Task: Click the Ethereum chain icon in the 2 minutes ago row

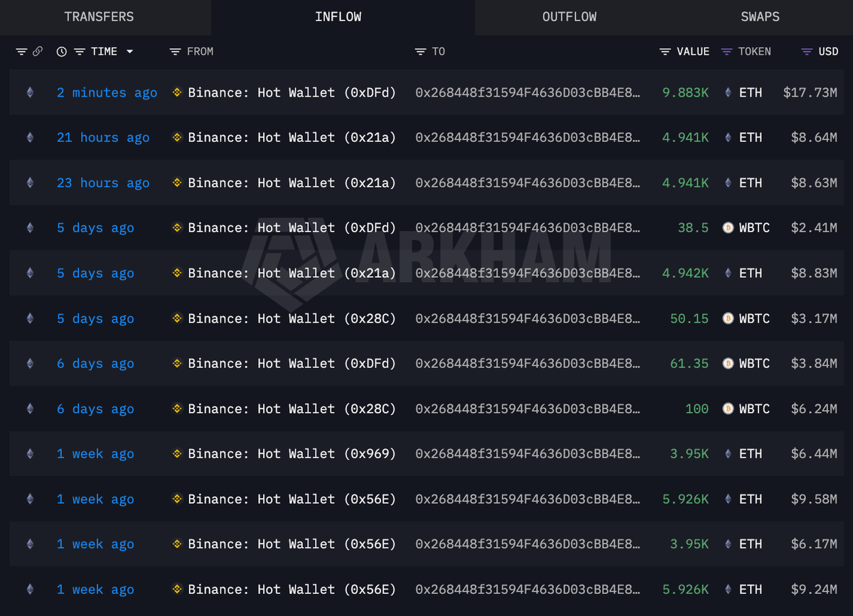Action: tap(30, 92)
